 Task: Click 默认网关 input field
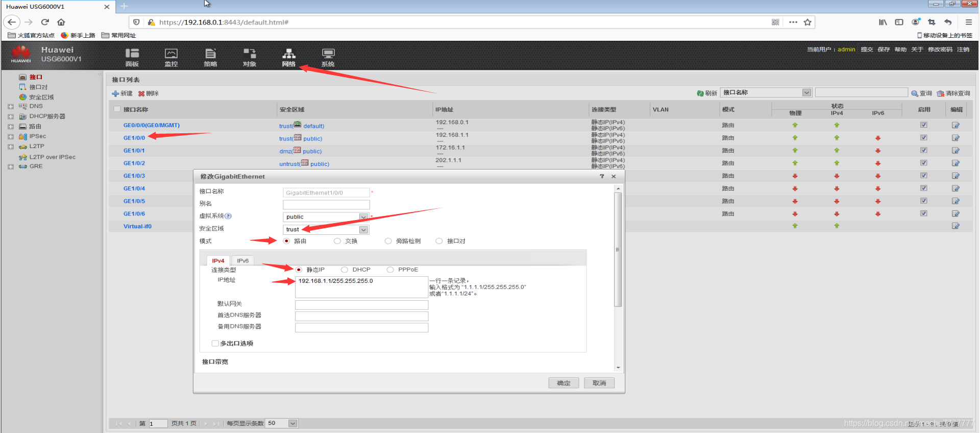point(361,305)
